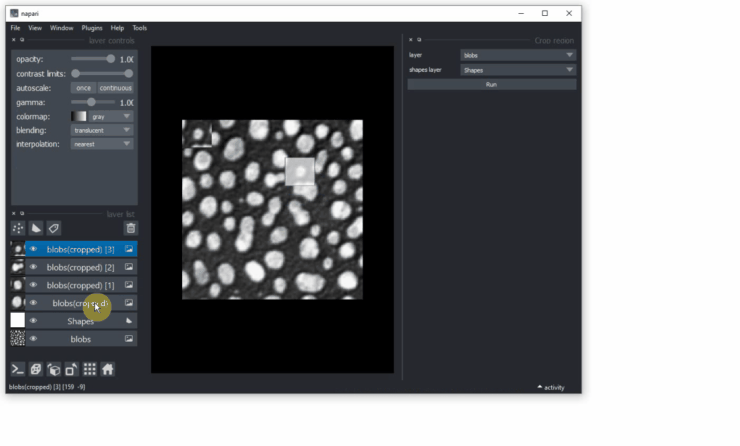
Task: Select the Shapes layer thumbnail
Action: [x=17, y=320]
